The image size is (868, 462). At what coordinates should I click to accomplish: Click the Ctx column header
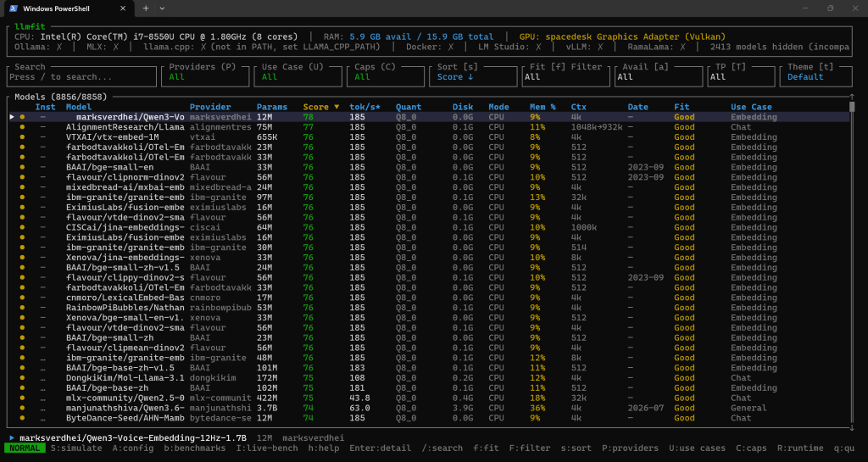(x=578, y=107)
